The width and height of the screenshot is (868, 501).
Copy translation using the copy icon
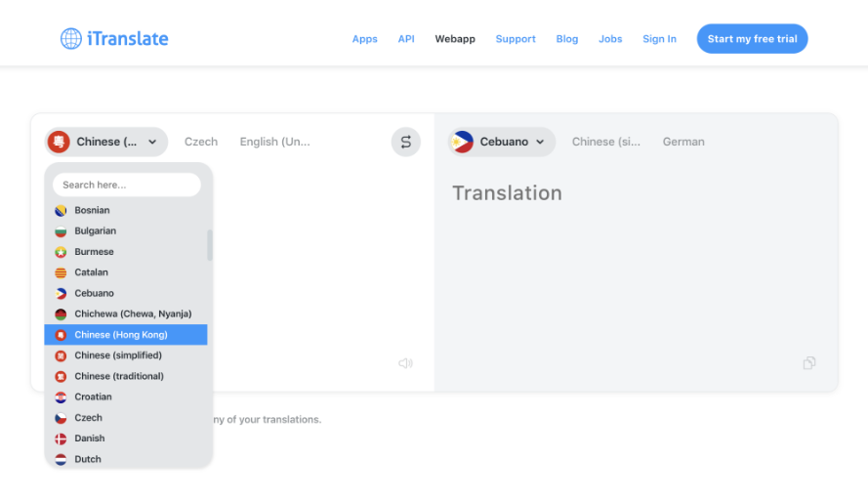[x=809, y=363]
